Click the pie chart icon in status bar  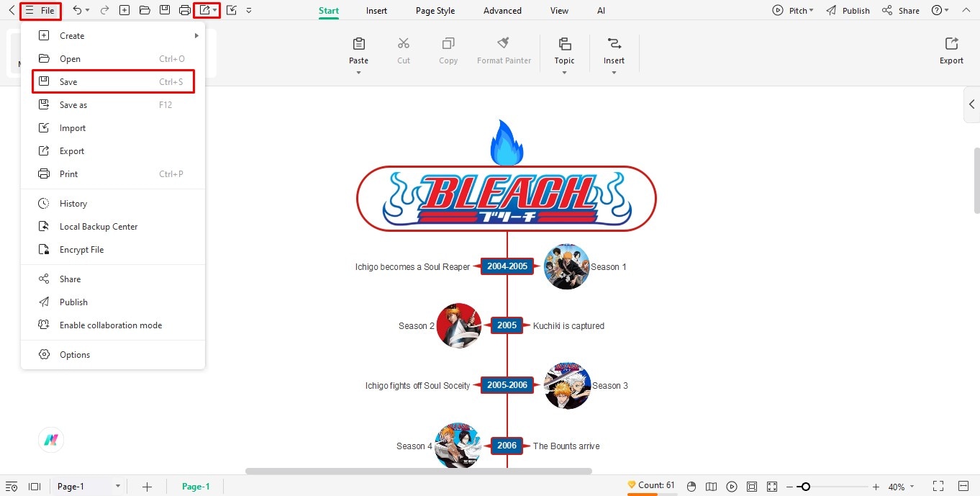tap(691, 487)
